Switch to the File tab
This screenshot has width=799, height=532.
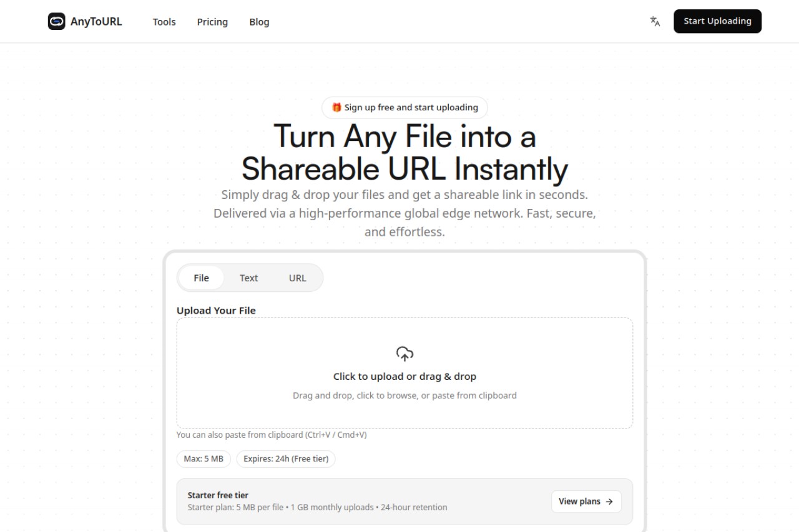pos(201,278)
